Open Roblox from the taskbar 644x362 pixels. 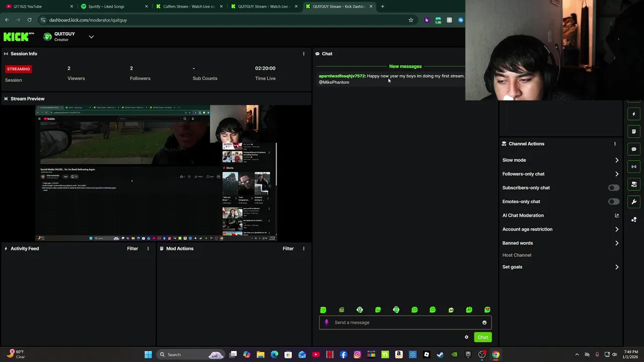tap(426, 354)
